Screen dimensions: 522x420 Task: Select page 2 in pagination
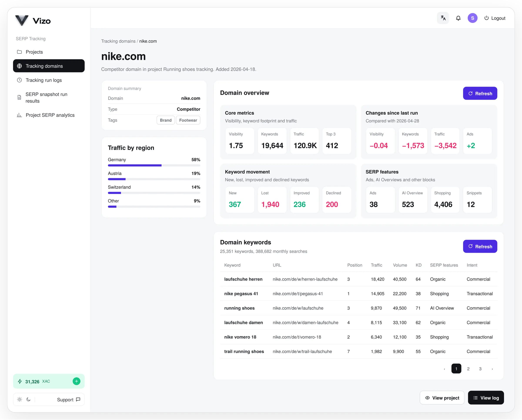coord(468,369)
